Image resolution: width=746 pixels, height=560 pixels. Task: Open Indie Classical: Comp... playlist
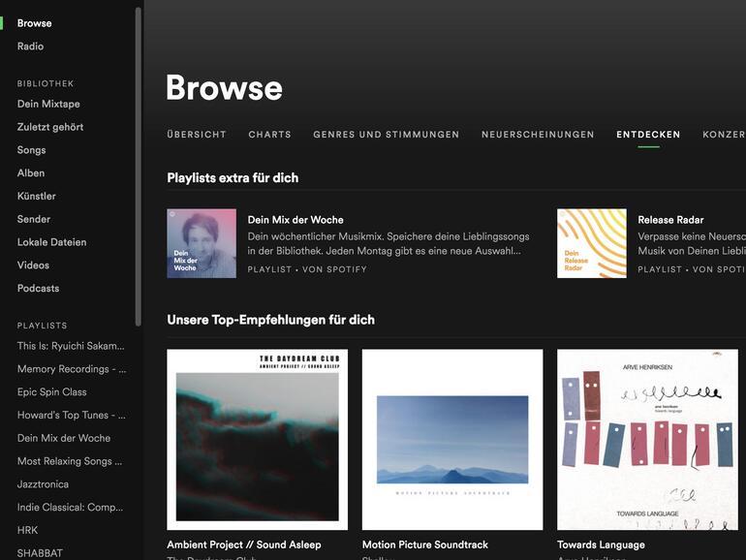point(70,507)
